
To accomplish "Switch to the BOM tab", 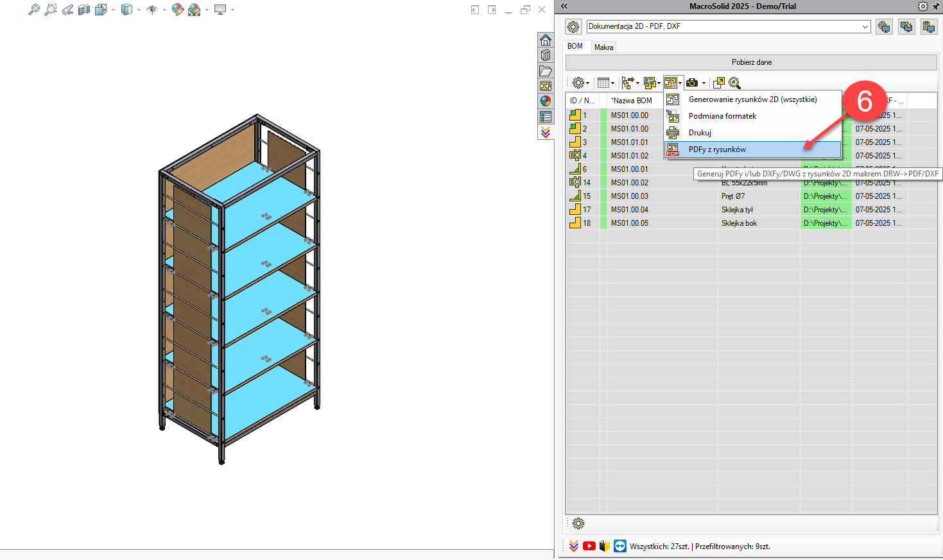I will [575, 46].
